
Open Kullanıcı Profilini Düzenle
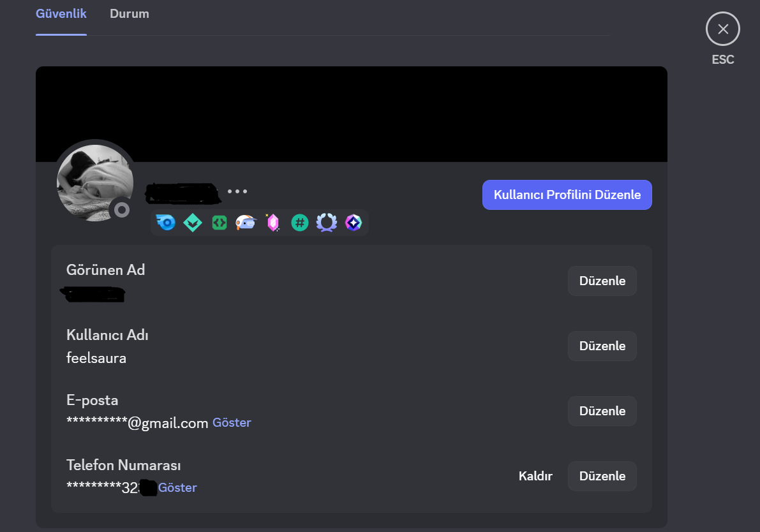coord(567,195)
